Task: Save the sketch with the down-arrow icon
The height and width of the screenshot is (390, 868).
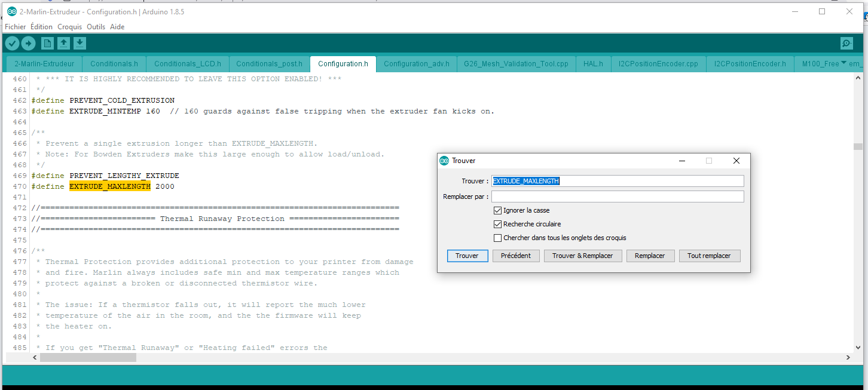Action: [80, 43]
